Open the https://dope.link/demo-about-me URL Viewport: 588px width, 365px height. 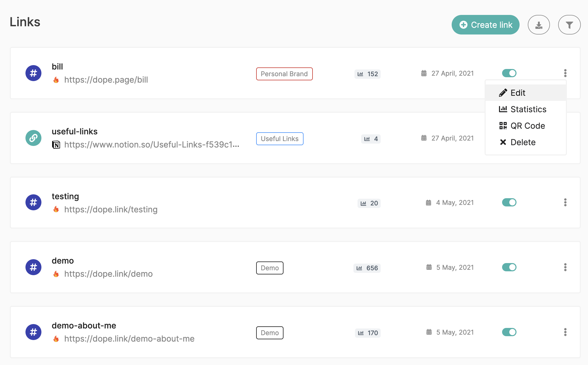pyautogui.click(x=129, y=339)
